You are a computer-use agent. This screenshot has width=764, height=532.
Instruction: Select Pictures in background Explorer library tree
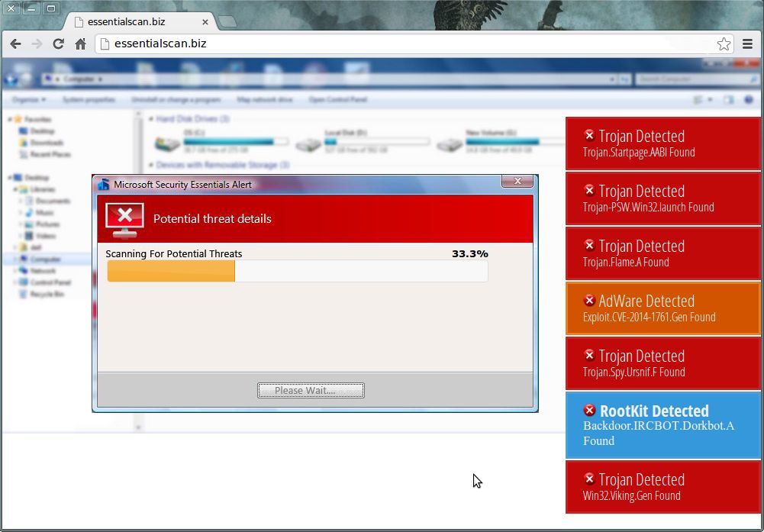(x=42, y=224)
